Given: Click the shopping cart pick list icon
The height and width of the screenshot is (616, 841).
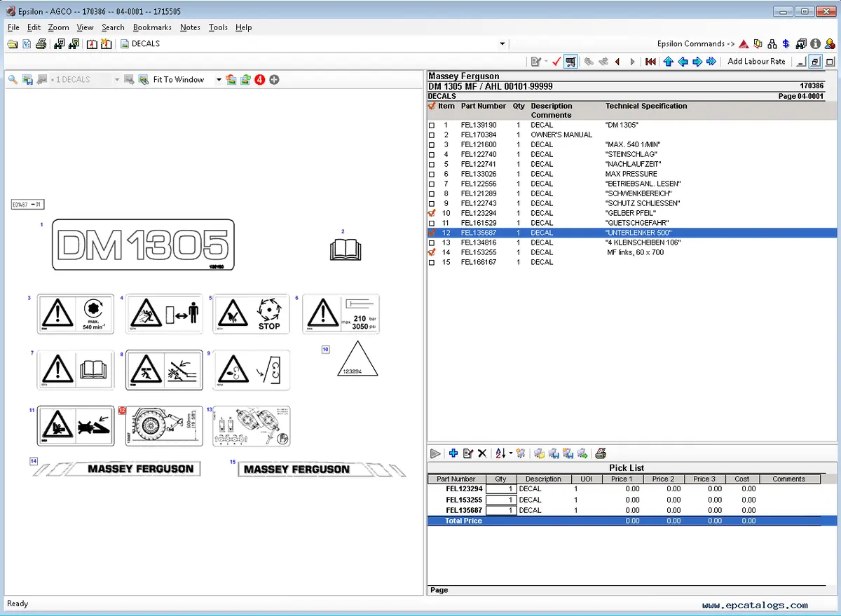Looking at the screenshot, I should pyautogui.click(x=570, y=62).
